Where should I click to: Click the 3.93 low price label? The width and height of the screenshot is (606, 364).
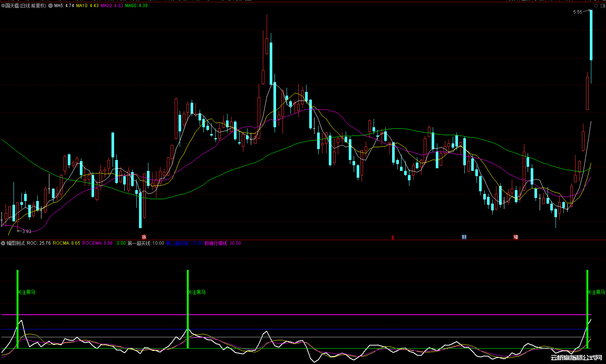point(27,231)
